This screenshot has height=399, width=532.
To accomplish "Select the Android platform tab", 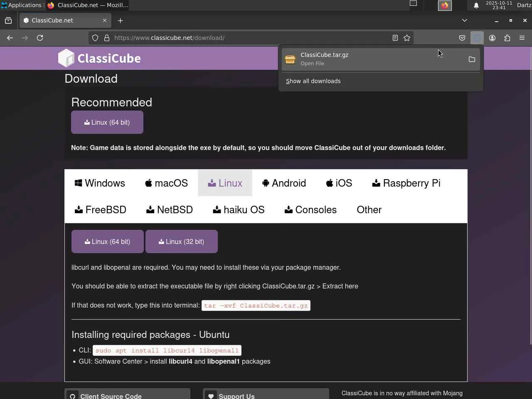I will pyautogui.click(x=284, y=183).
